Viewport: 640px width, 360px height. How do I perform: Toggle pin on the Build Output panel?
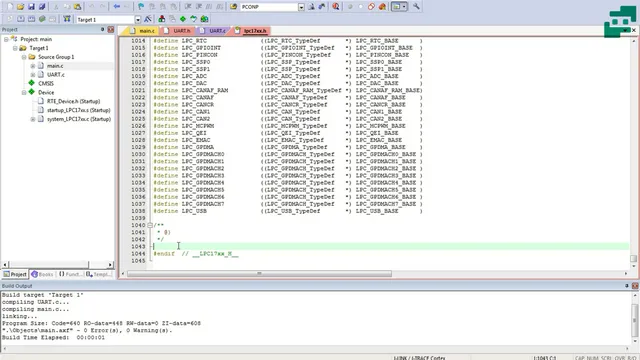627,286
